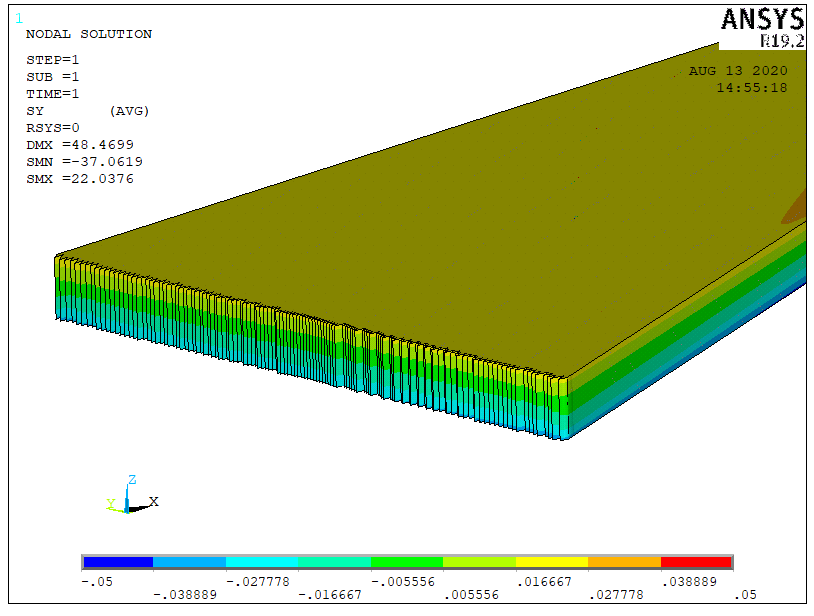Pick the dark blue legend swatch

pyautogui.click(x=118, y=562)
